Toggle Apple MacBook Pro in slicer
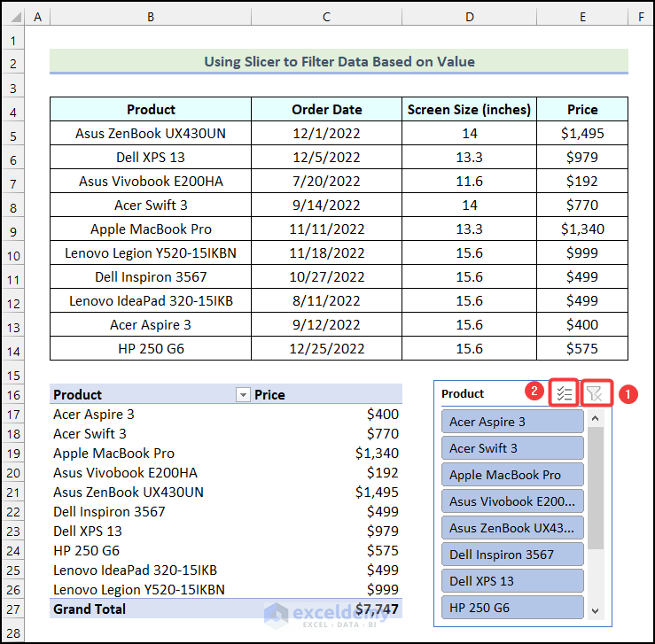This screenshot has width=655, height=644. click(x=511, y=475)
